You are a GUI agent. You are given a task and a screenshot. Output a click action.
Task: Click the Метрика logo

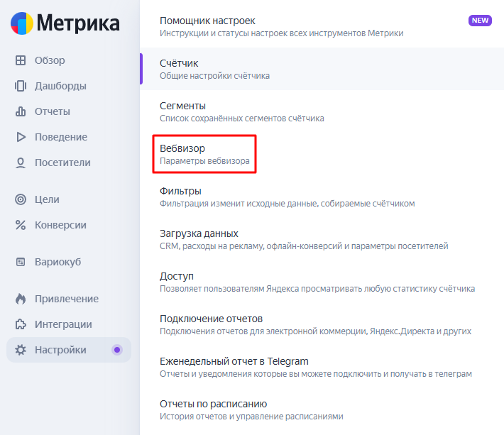[x=65, y=23]
